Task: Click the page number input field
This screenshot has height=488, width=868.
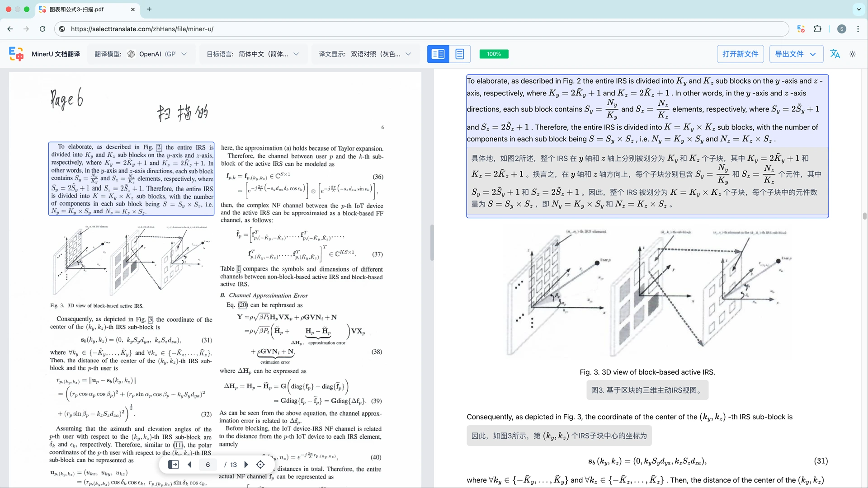Action: tap(208, 465)
